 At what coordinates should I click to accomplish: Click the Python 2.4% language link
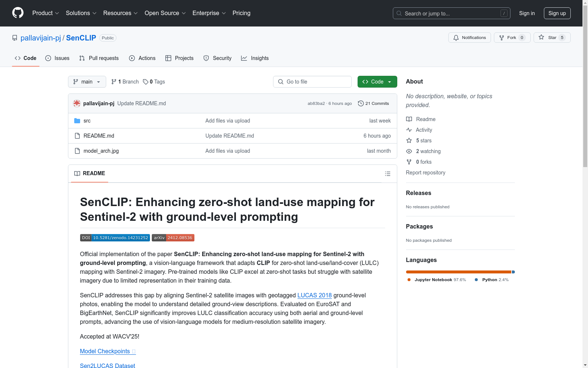(492, 280)
